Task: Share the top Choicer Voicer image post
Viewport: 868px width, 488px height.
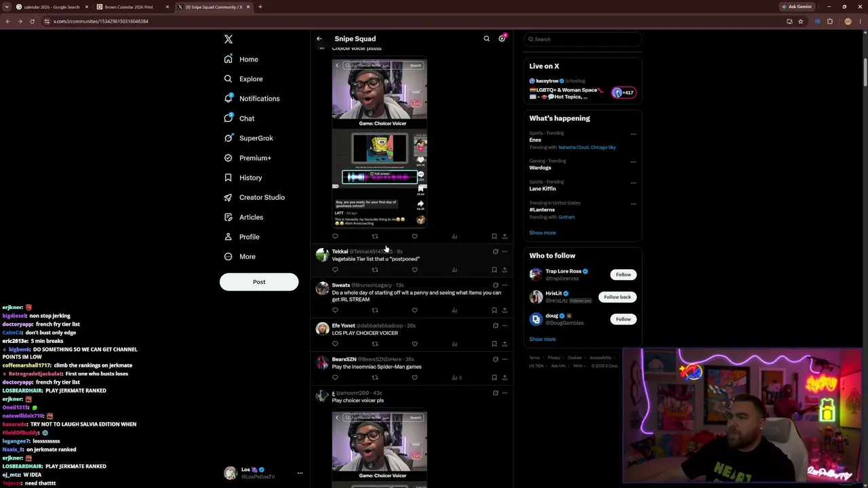Action: tap(505, 237)
